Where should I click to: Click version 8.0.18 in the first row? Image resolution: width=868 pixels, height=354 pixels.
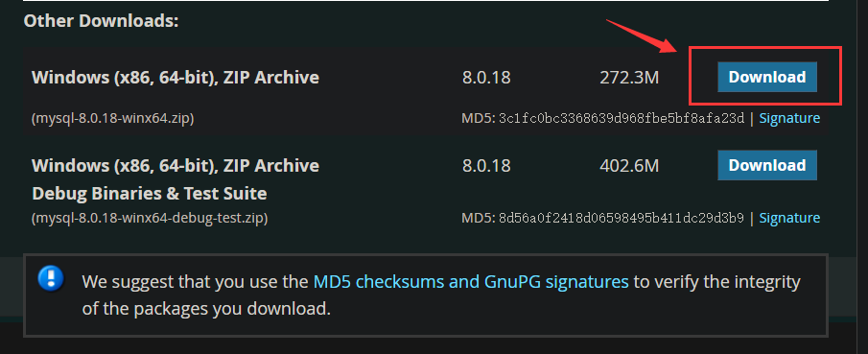tap(486, 78)
